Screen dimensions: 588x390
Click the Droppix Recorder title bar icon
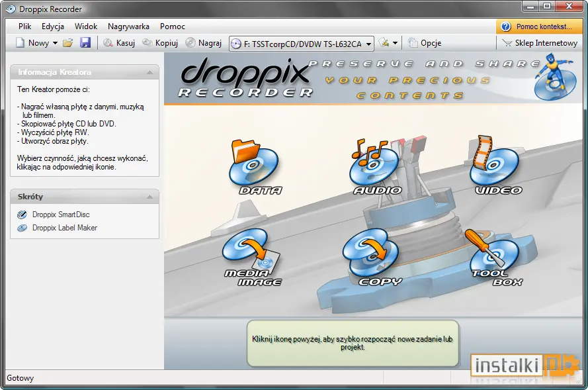click(x=11, y=9)
